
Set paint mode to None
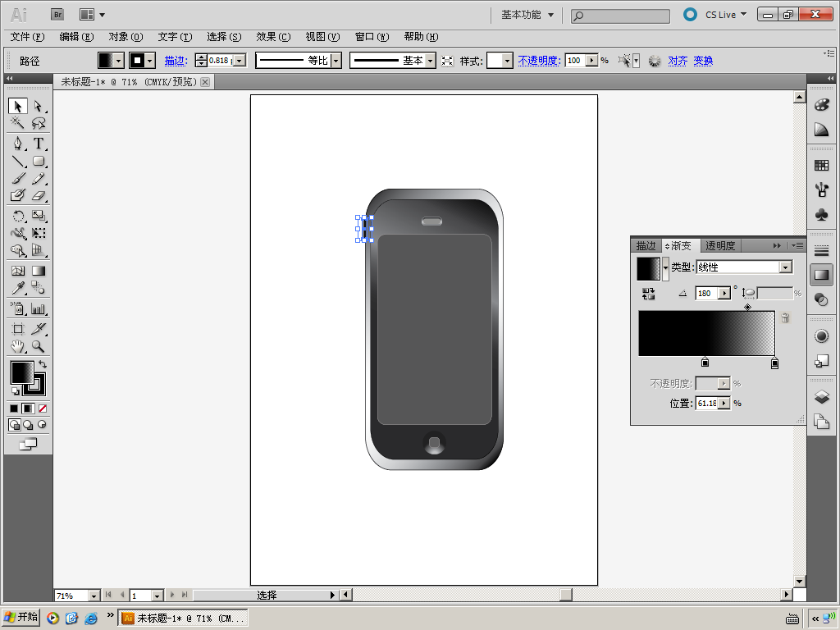(x=43, y=409)
